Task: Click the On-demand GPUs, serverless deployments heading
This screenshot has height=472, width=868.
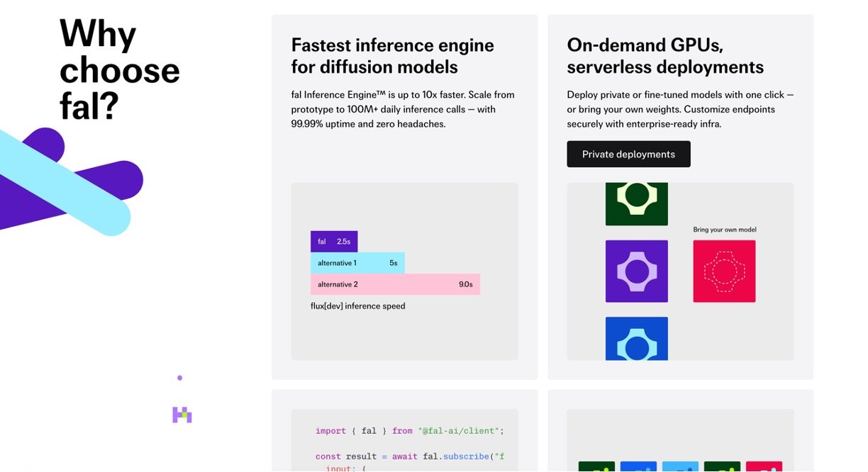Action: [664, 56]
